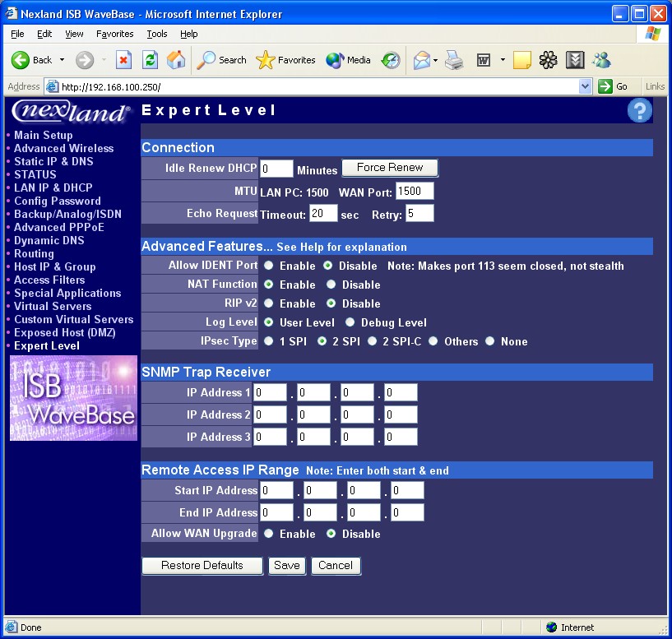Click the Restore Defaults button
This screenshot has height=639, width=672.
click(202, 566)
